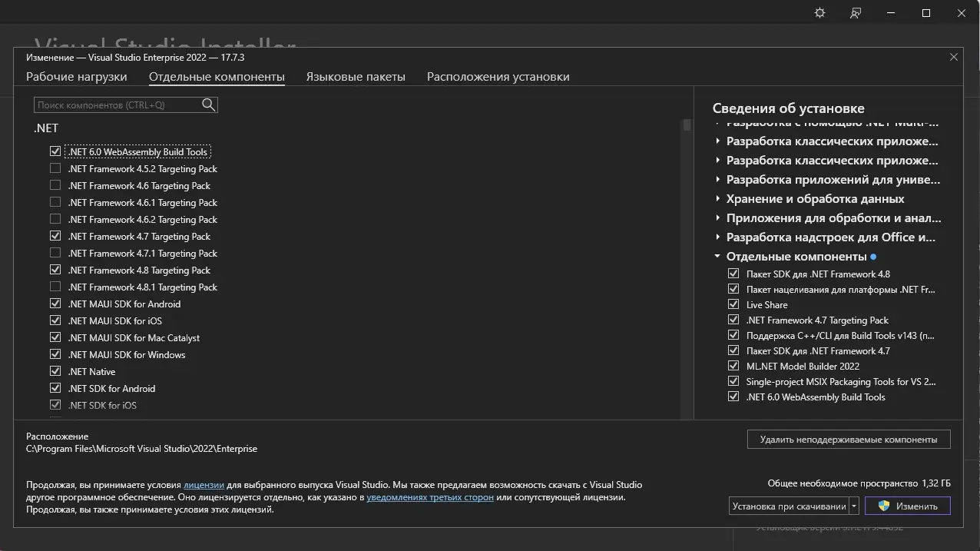The width and height of the screenshot is (980, 551).
Task: Open installer settings gear icon
Action: click(x=819, y=13)
